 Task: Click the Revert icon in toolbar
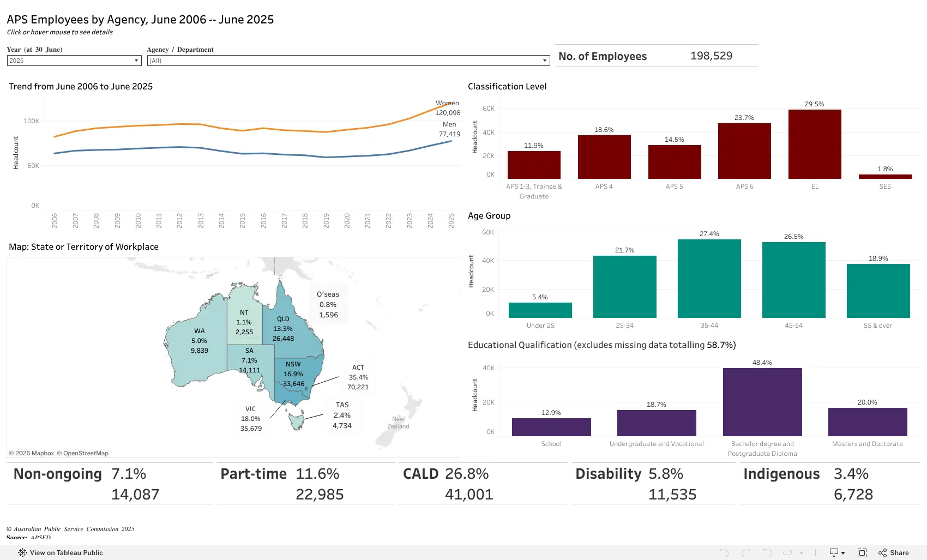(767, 553)
